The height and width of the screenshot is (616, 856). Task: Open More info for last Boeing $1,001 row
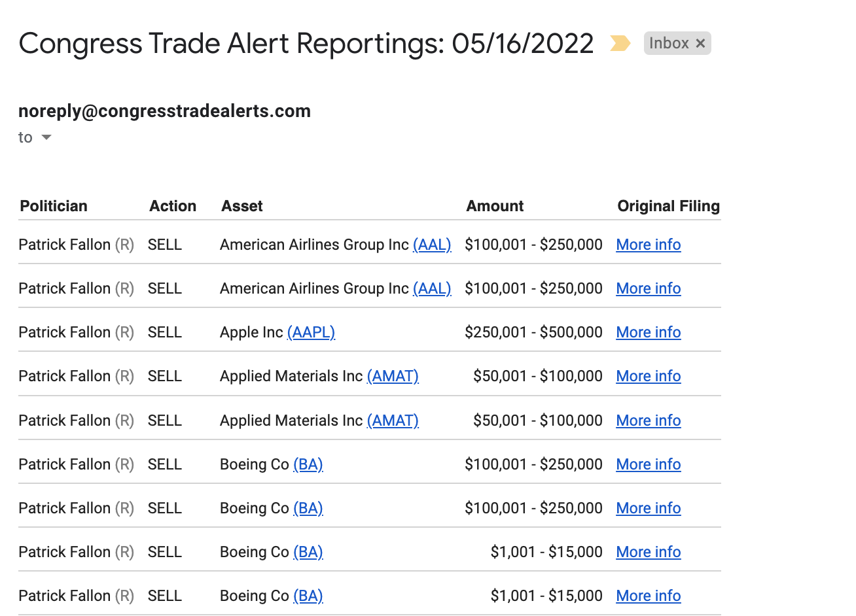point(649,596)
